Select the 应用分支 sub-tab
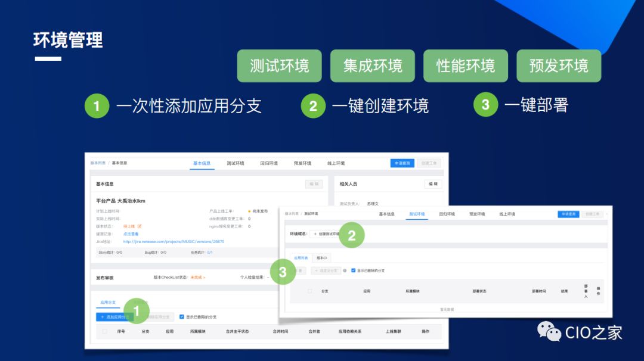The image size is (644, 361). pyautogui.click(x=108, y=303)
